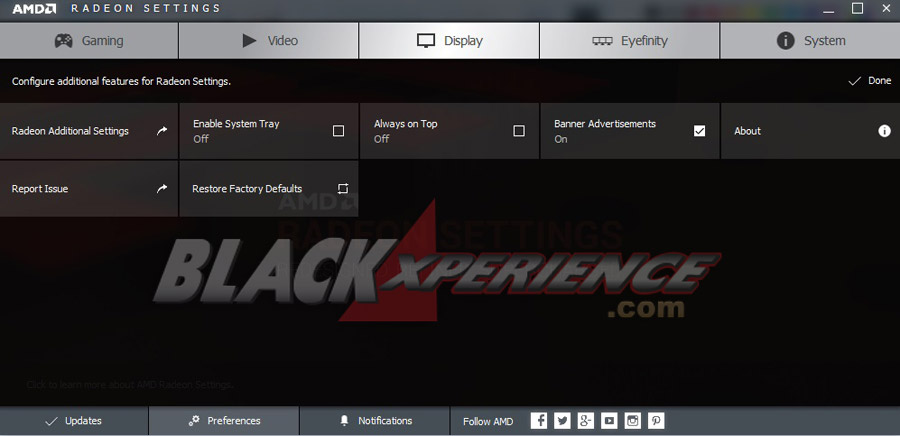Open AMD's Google Plus icon
Image resolution: width=900 pixels, height=436 pixels.
[x=585, y=421]
